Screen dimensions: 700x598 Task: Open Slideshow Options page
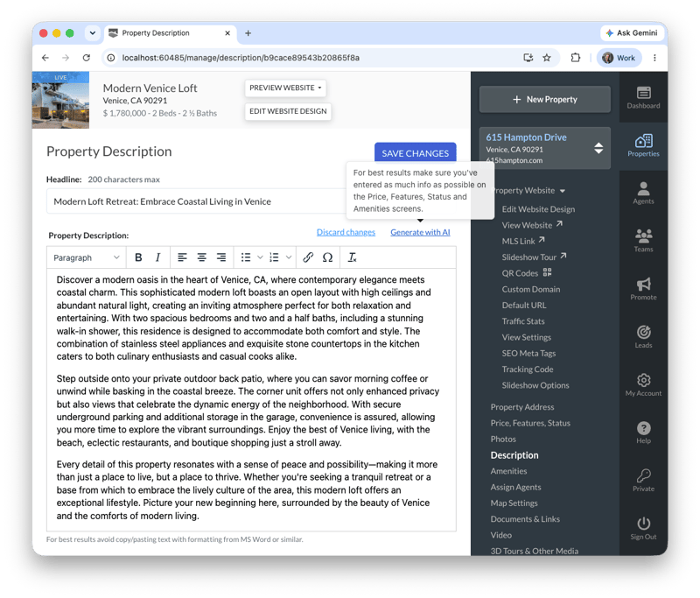(535, 385)
